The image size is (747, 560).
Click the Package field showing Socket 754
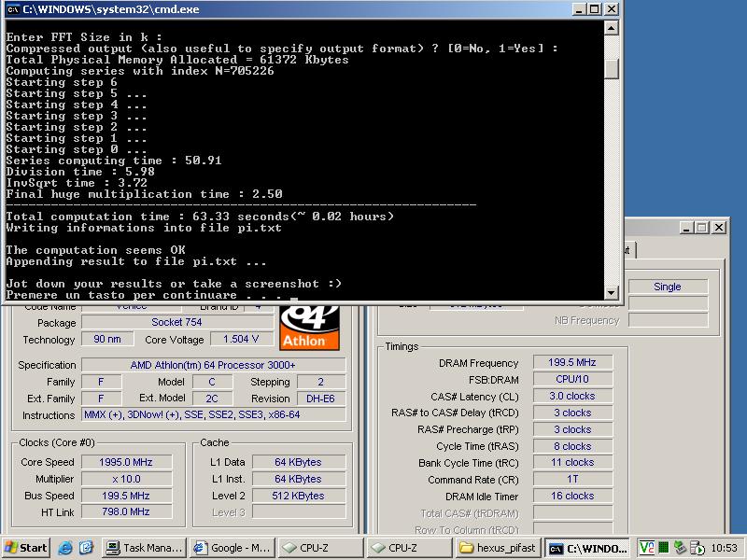[177, 322]
